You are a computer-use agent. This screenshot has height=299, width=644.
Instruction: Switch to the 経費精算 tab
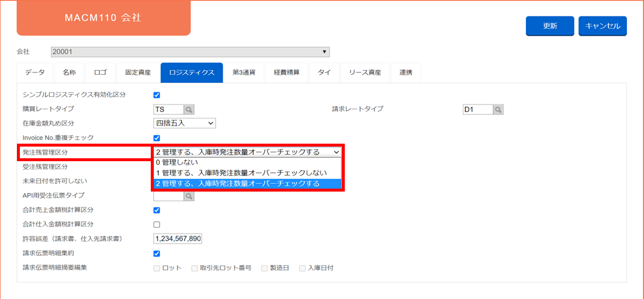coord(287,73)
